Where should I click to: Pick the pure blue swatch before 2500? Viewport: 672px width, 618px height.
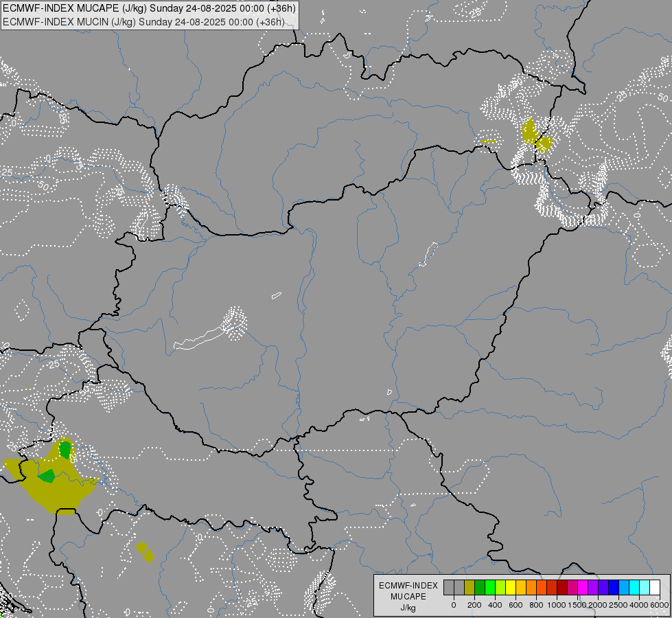[x=614, y=587]
